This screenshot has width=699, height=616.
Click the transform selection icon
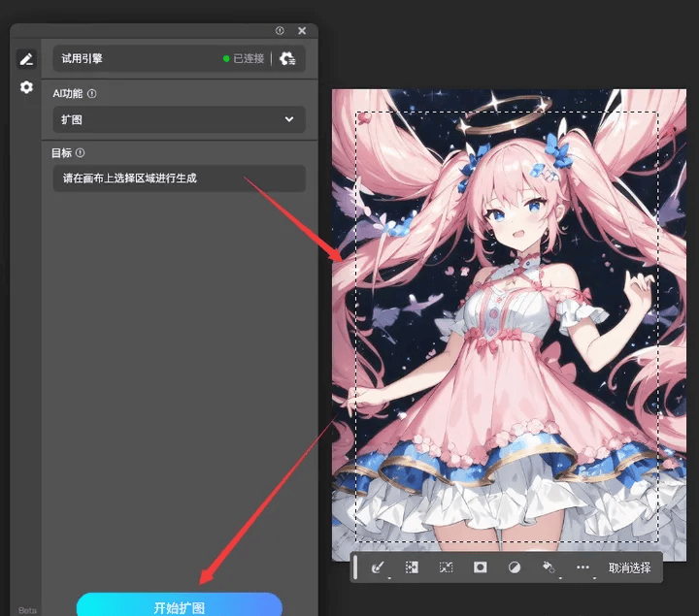pos(446,567)
